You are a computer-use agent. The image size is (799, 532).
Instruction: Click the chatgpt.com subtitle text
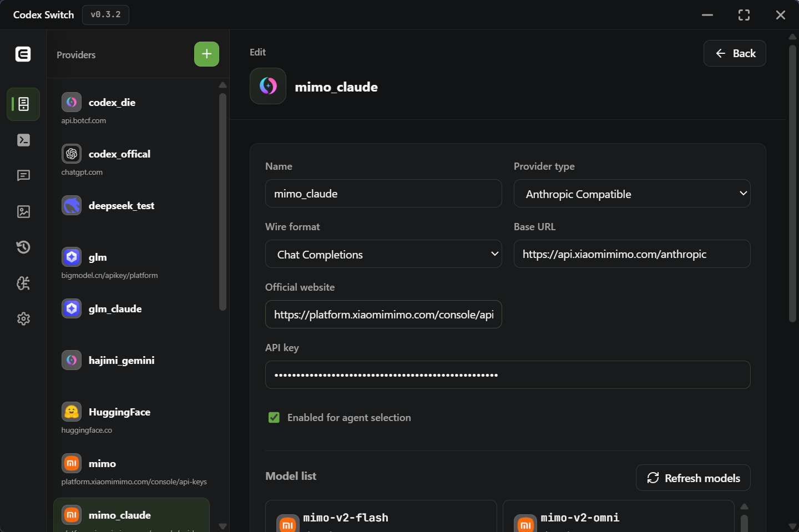coord(82,172)
